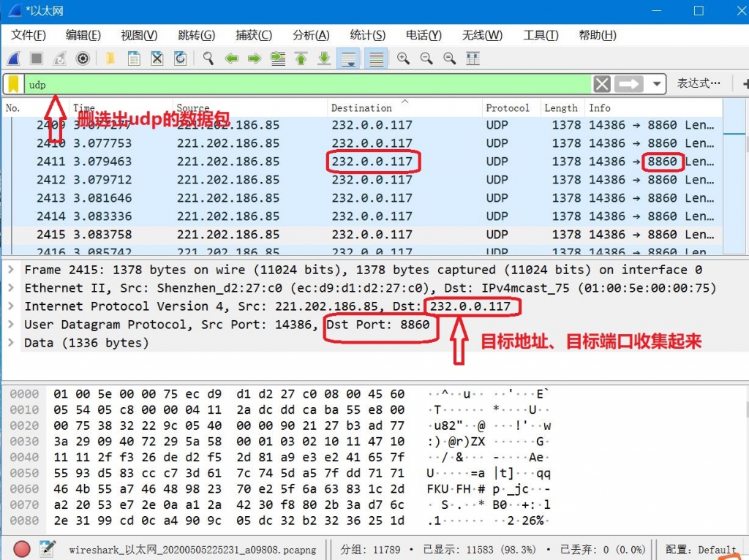The height and width of the screenshot is (560, 749).
Task: Click the find packet magnifier icon
Action: pos(208,58)
